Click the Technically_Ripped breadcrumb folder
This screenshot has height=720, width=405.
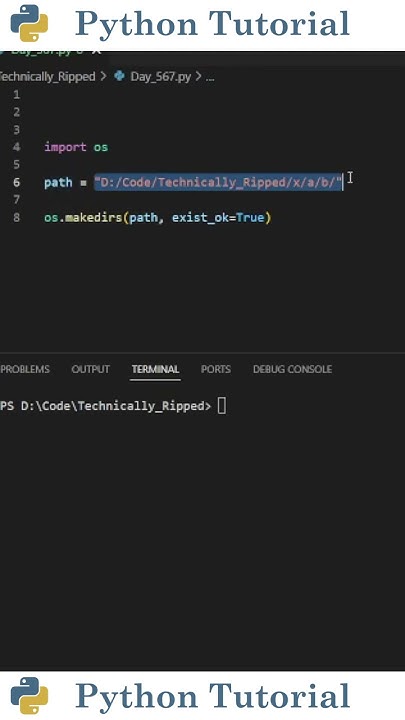tap(47, 77)
